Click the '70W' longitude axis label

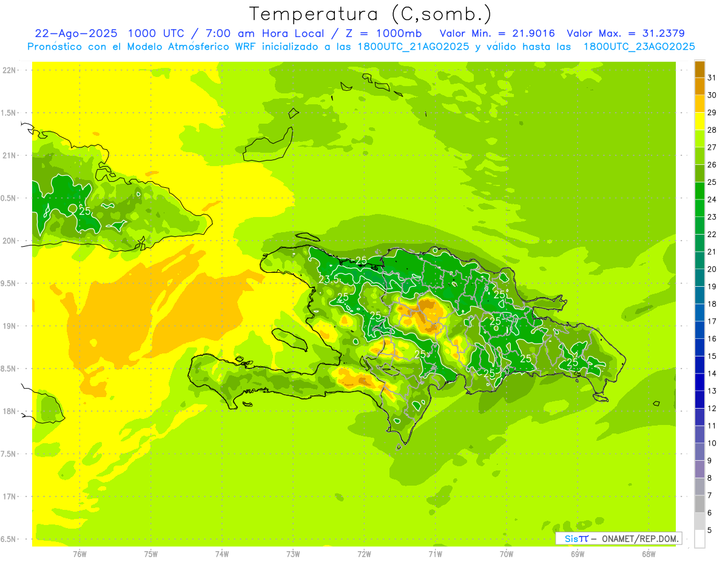(507, 554)
